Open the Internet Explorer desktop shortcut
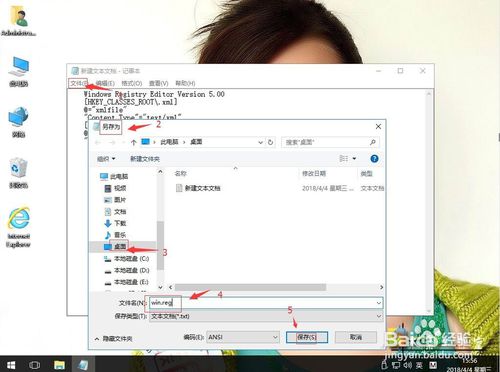 (x=19, y=227)
